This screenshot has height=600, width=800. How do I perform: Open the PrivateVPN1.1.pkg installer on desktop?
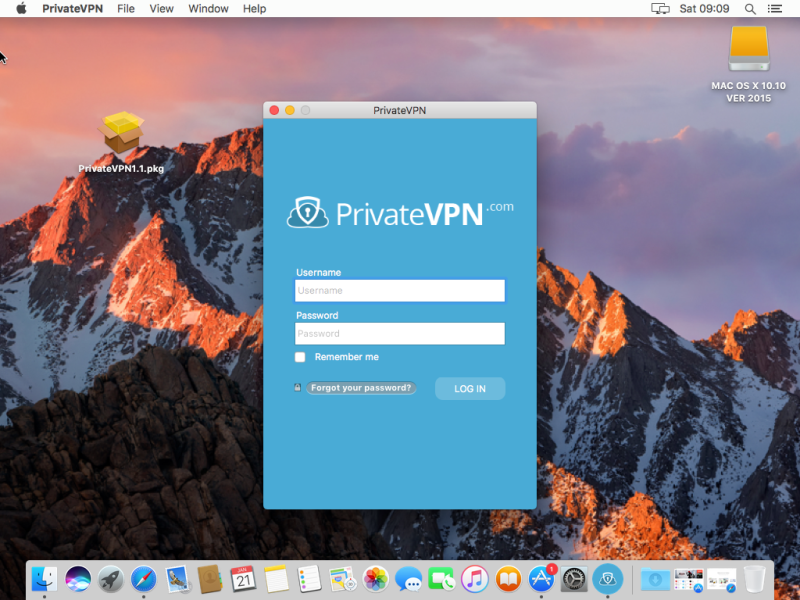pos(121,135)
